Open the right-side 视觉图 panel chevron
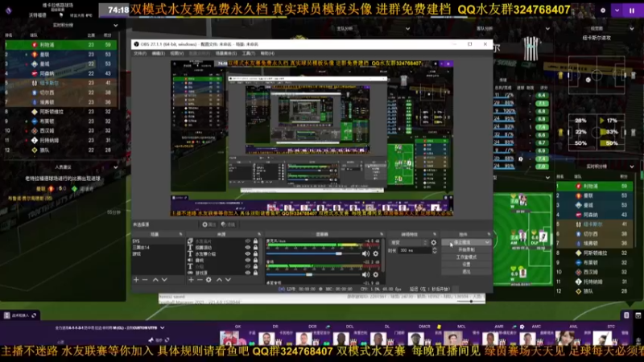 [632, 29]
